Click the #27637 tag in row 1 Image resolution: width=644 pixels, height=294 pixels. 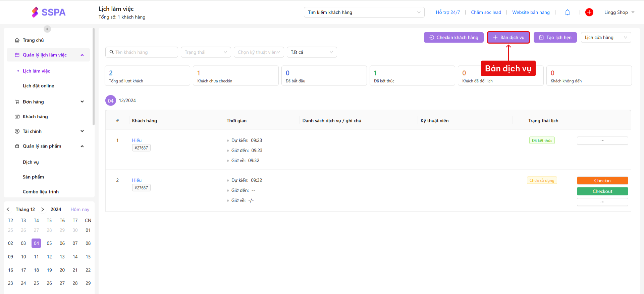pyautogui.click(x=141, y=148)
